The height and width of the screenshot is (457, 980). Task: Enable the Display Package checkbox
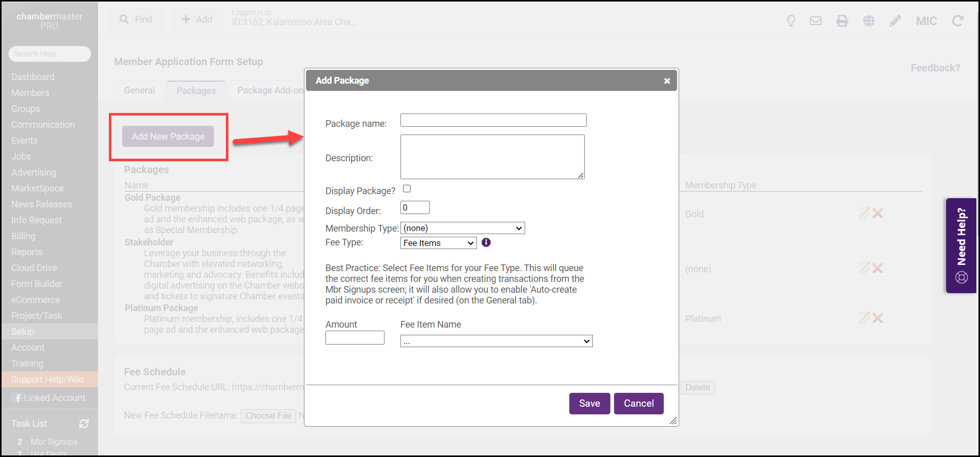pyautogui.click(x=407, y=189)
